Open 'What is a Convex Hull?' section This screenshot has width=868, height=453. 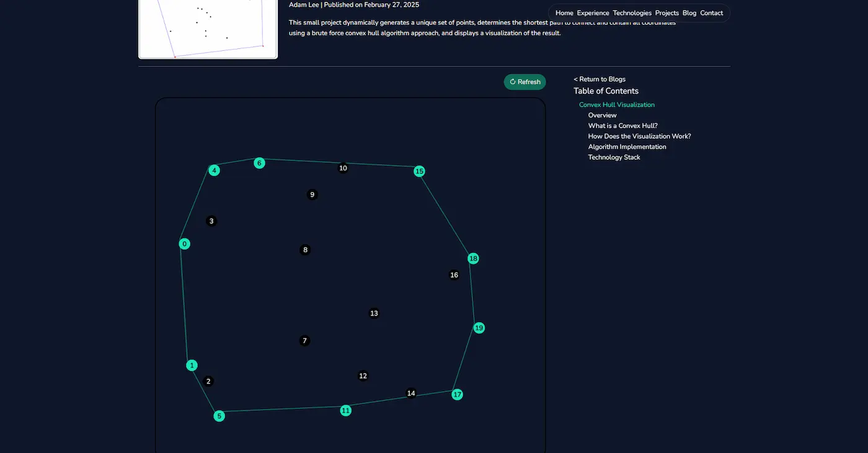click(622, 126)
